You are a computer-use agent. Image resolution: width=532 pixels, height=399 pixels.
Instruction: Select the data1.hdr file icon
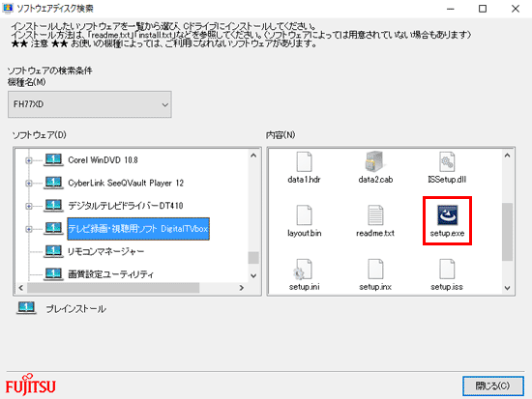tap(304, 161)
